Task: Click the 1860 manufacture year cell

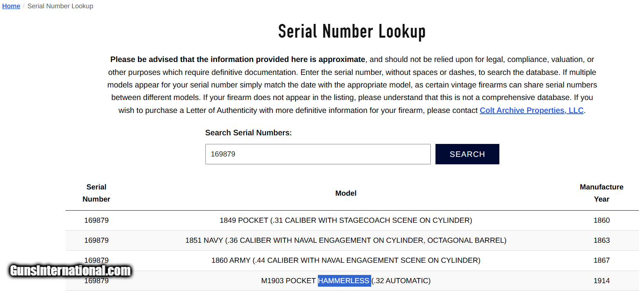Action: pyautogui.click(x=601, y=220)
